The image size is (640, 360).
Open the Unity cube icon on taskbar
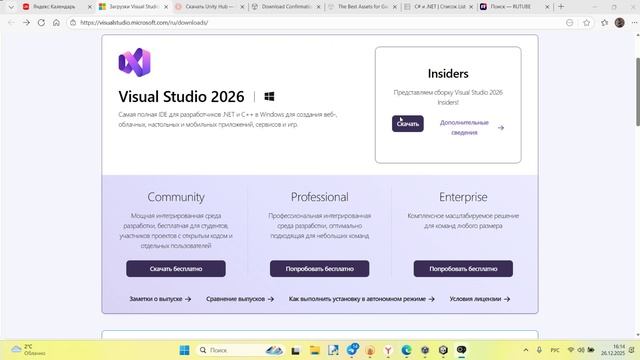[x=443, y=350]
